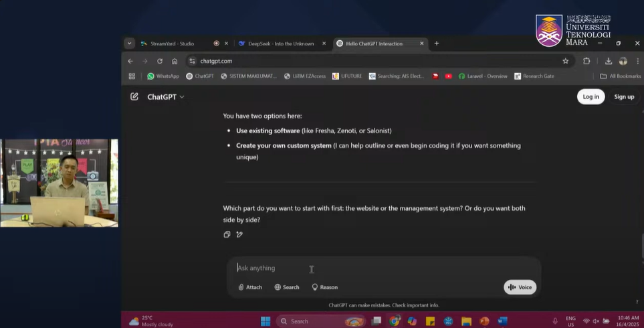Screen dimensions: 644x328
Task: Open the ChatGPT model dropdown
Action: 166,97
